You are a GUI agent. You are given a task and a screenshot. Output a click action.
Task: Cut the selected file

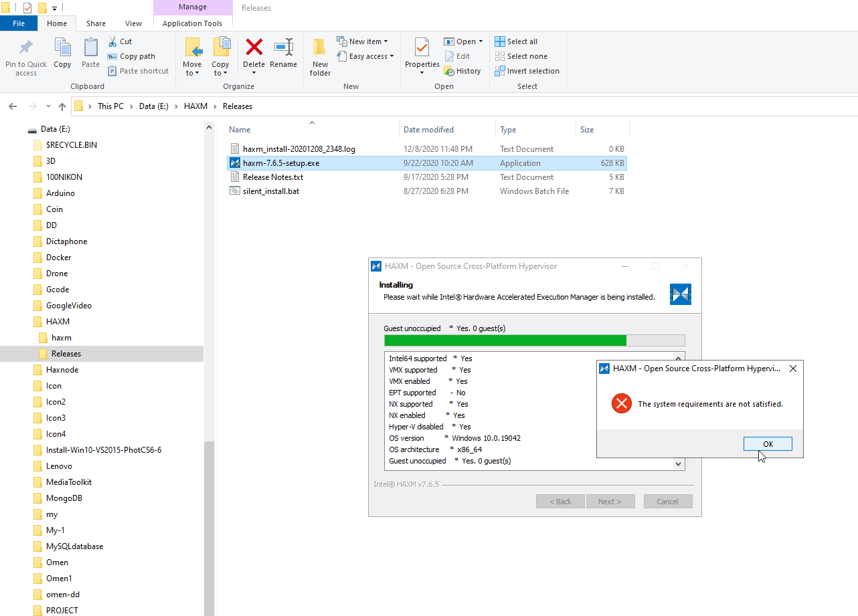(x=120, y=41)
